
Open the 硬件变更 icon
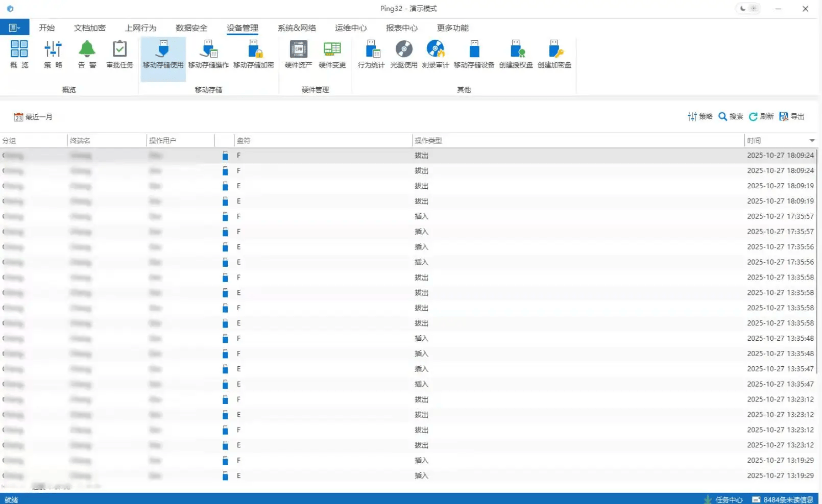[332, 54]
